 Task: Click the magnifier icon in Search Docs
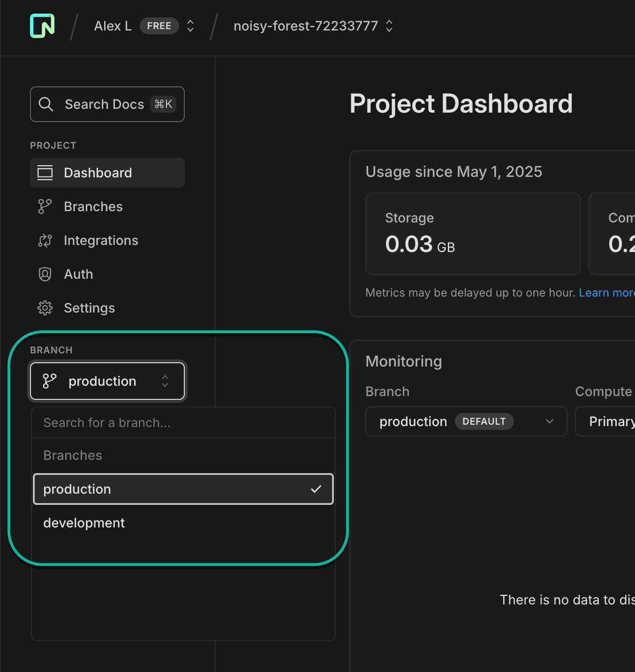click(46, 104)
